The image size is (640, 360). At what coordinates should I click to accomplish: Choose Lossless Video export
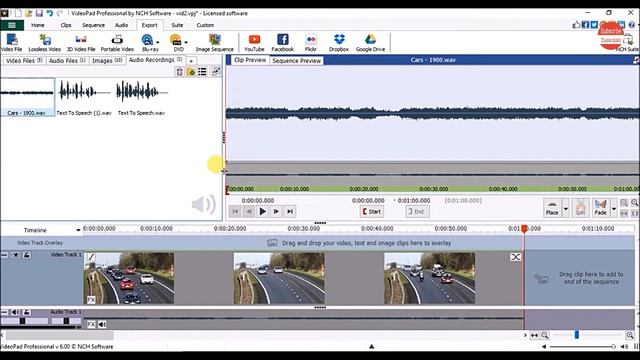(44, 43)
